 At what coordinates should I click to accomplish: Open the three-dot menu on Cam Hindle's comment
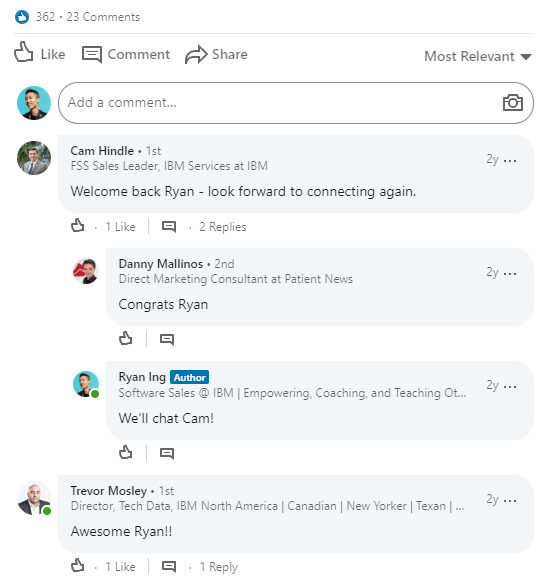[x=510, y=161]
